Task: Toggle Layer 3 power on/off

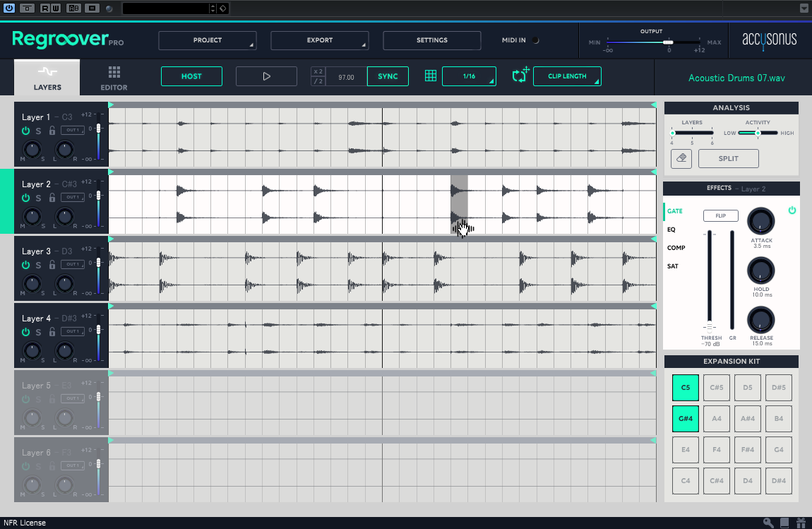Action: (25, 266)
